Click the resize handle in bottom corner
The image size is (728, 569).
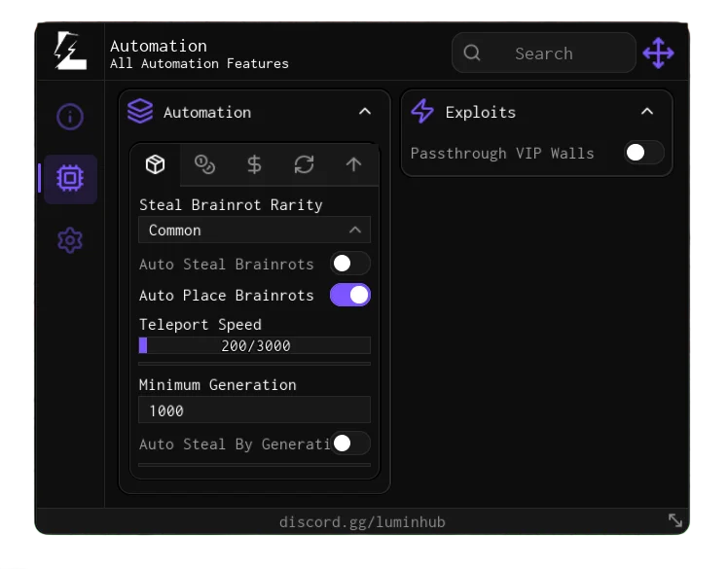pyautogui.click(x=675, y=520)
